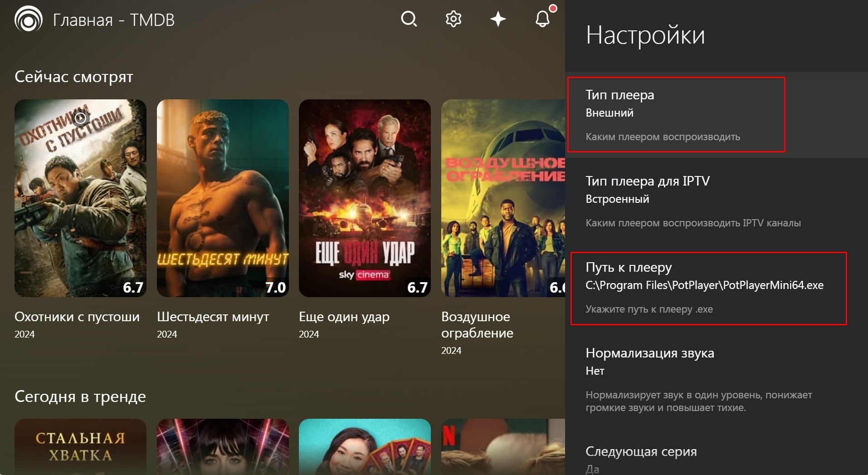Open the Охотники с пустоши poster
This screenshot has height=475, width=868.
coord(80,198)
